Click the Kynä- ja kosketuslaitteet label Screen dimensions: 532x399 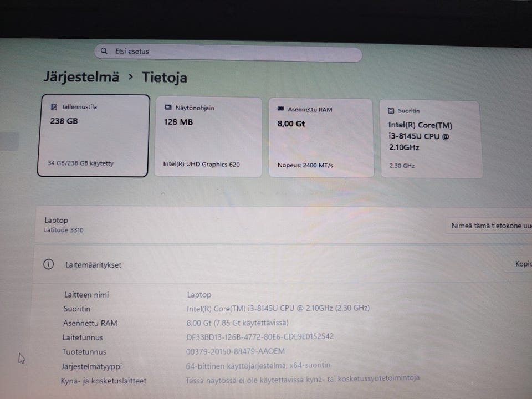point(103,381)
